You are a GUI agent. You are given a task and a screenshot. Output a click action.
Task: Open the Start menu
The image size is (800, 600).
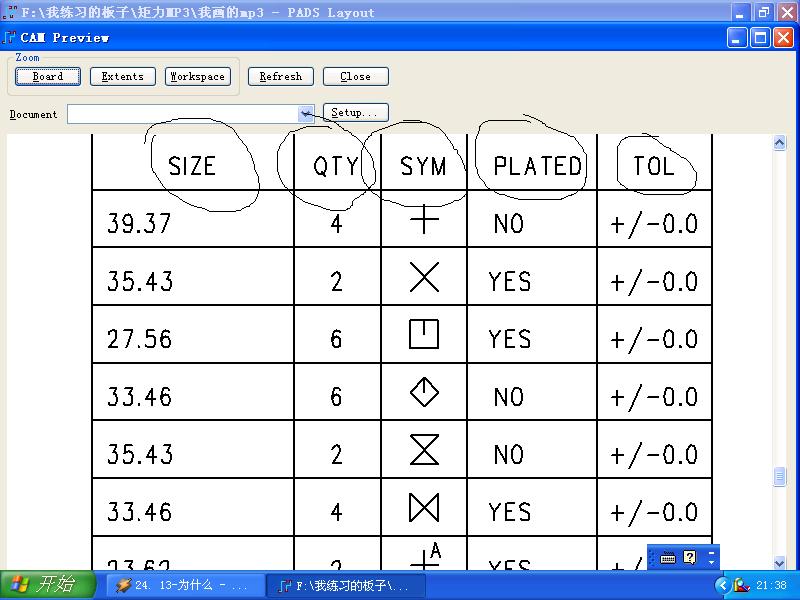(47, 585)
